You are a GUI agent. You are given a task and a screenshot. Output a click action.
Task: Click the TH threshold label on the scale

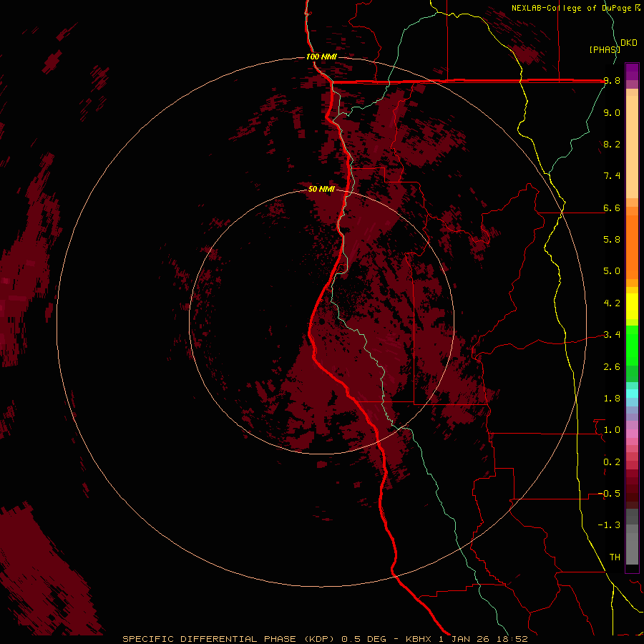(x=615, y=557)
